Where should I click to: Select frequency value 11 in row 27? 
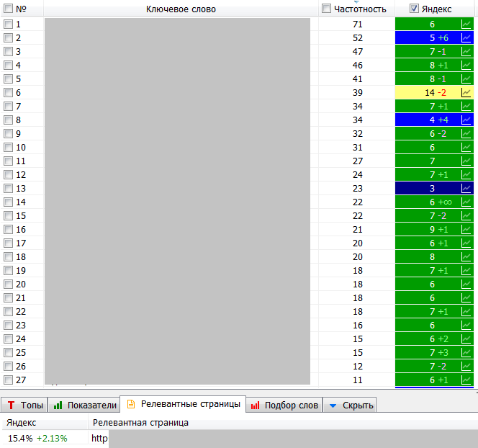click(357, 380)
